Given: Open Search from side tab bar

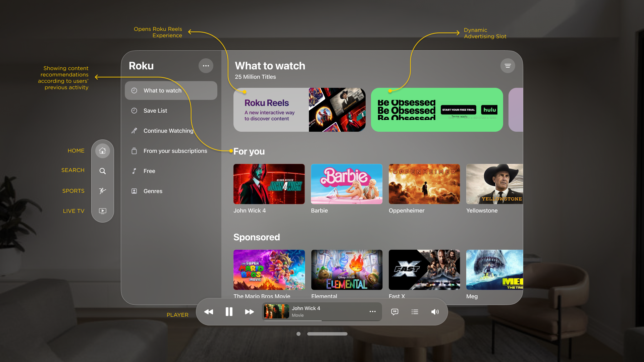Looking at the screenshot, I should (x=103, y=171).
